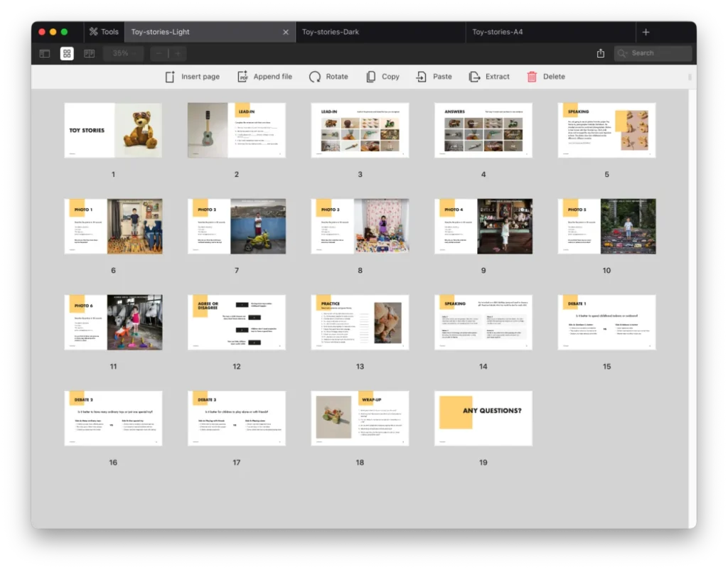Extract pages from the document

(x=474, y=77)
